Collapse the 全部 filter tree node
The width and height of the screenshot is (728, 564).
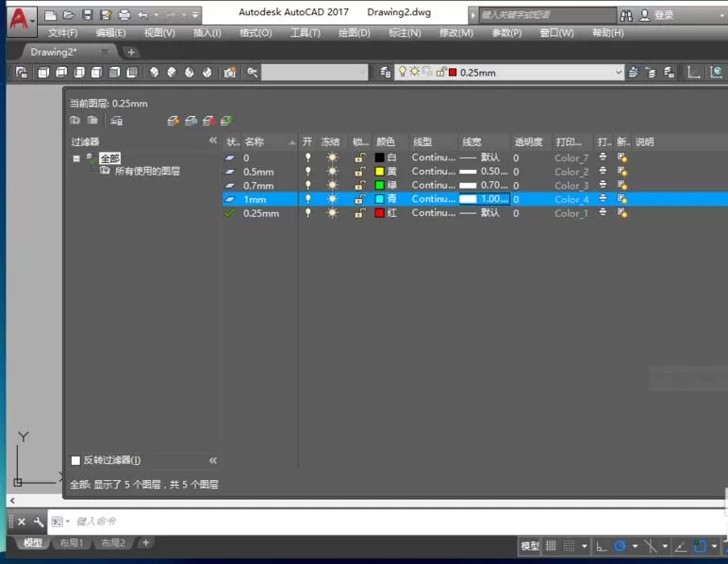pos(76,158)
